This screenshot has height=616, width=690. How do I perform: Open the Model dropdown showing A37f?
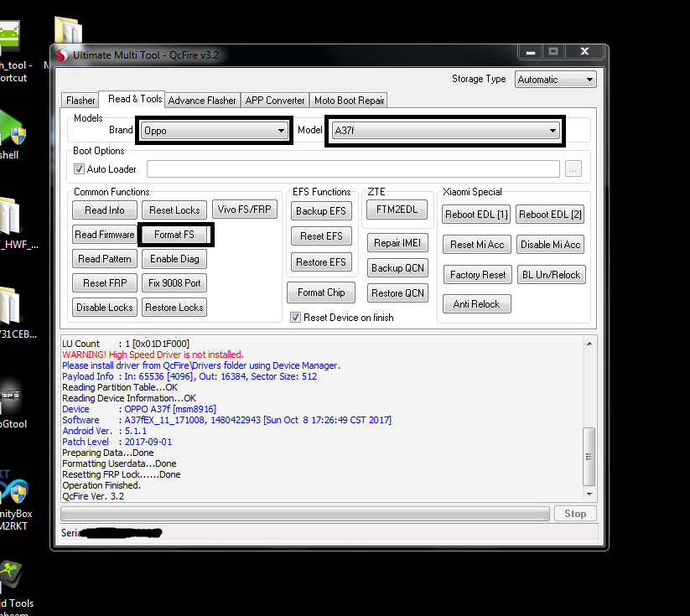pos(445,131)
